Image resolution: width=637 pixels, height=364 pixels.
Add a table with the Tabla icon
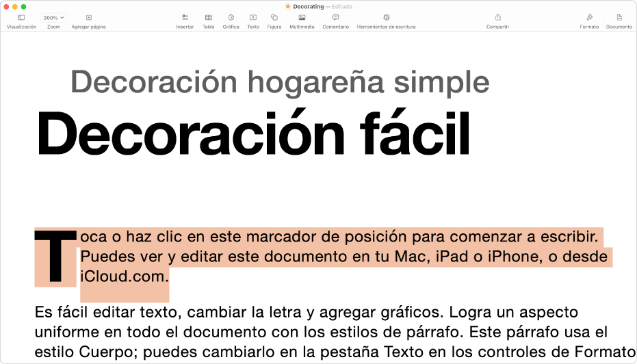(209, 18)
